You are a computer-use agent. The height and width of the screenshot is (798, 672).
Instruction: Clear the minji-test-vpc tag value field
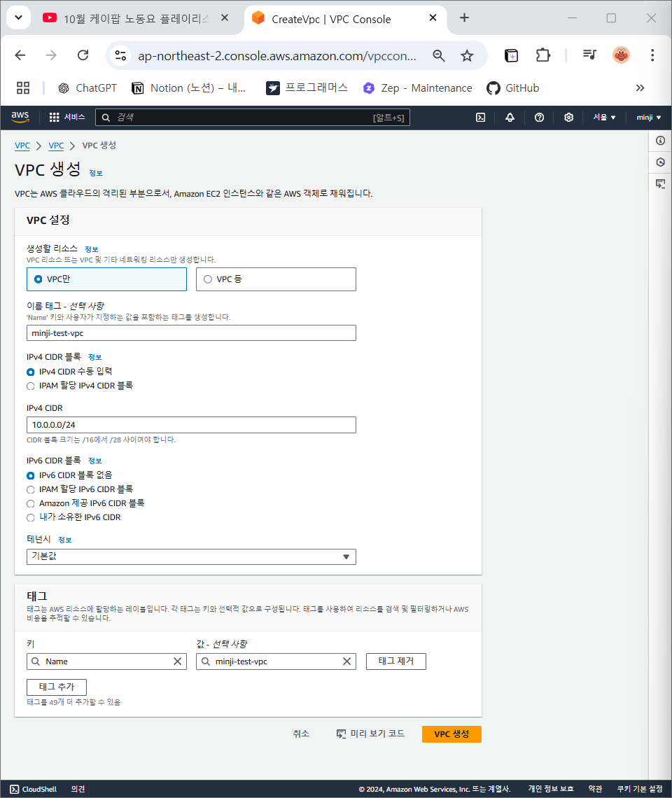[346, 661]
